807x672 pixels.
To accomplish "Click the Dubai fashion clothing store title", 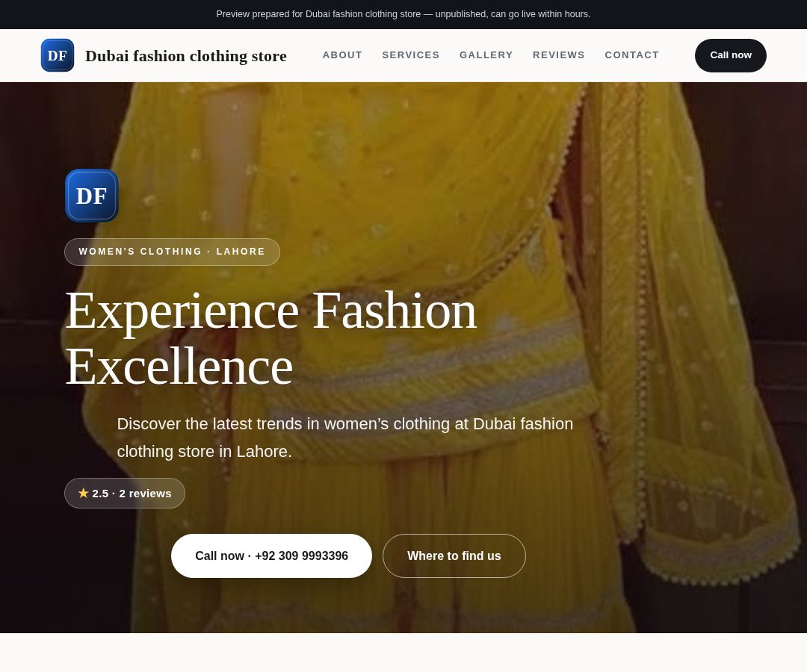I will (x=186, y=55).
